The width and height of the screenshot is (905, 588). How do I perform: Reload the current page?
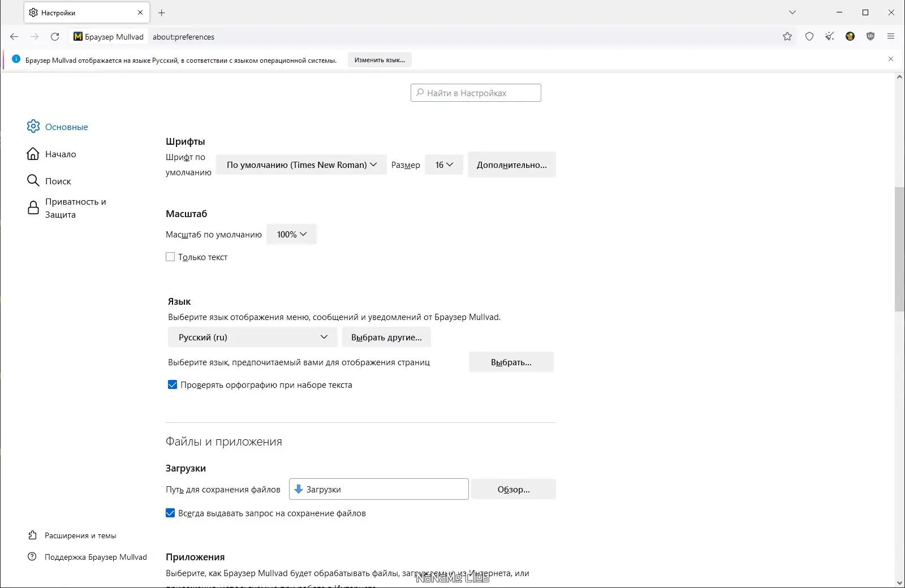[55, 37]
